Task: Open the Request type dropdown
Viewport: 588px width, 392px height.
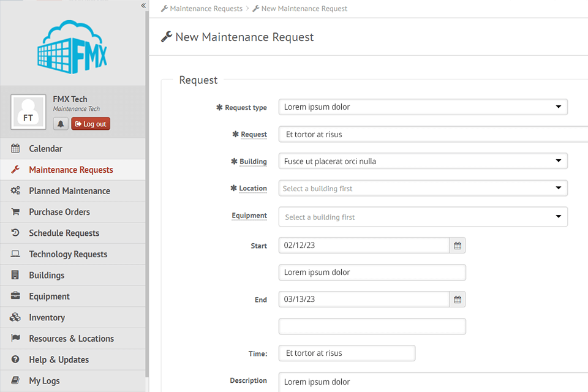Action: [x=423, y=107]
